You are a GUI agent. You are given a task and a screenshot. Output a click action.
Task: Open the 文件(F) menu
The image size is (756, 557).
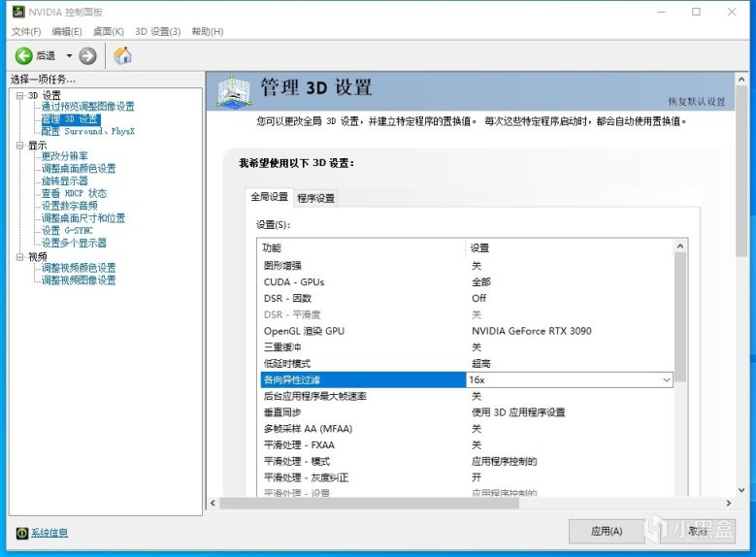pos(26,31)
